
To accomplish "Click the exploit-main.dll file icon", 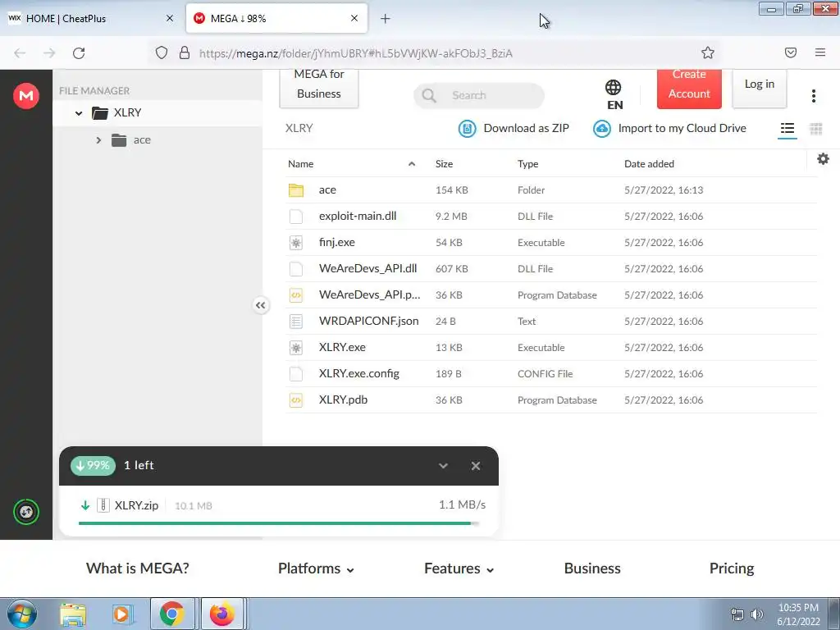I will 295,217.
